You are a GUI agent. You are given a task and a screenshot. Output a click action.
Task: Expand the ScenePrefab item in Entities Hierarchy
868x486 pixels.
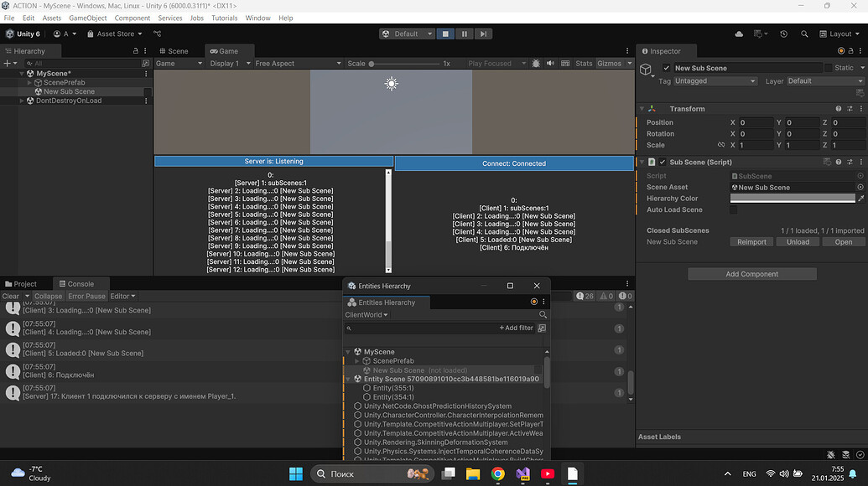click(x=356, y=360)
